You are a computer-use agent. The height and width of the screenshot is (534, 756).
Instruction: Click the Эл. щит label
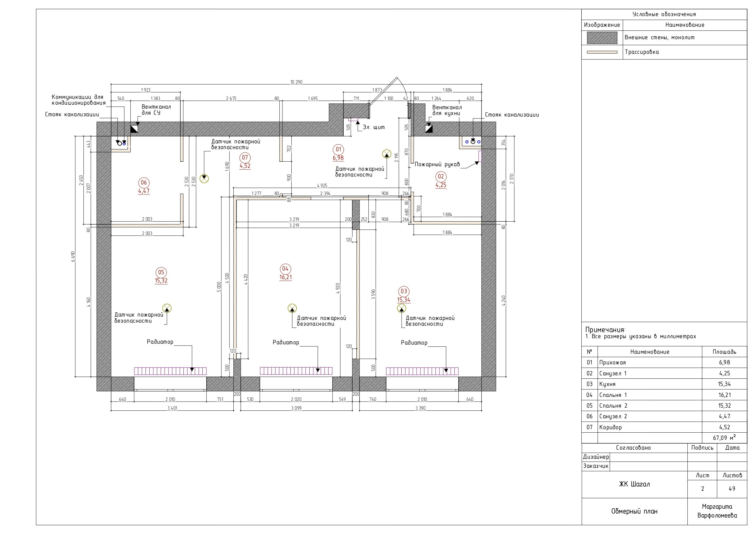(373, 127)
